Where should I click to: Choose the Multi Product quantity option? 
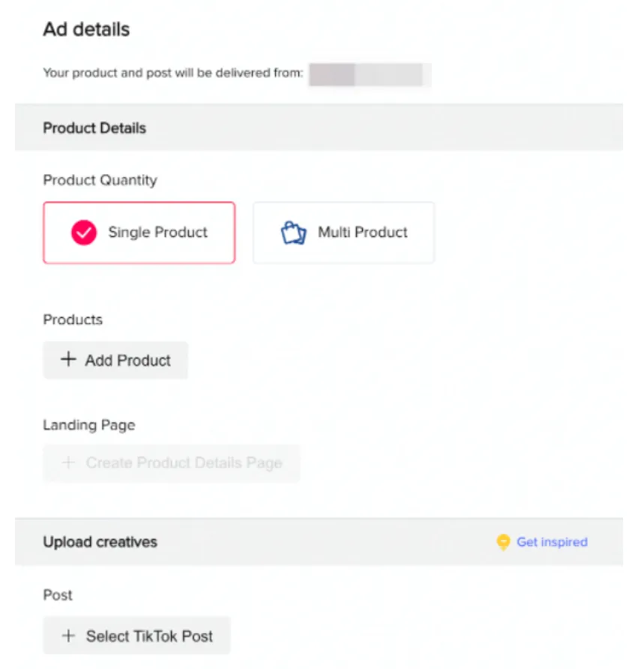click(x=344, y=232)
